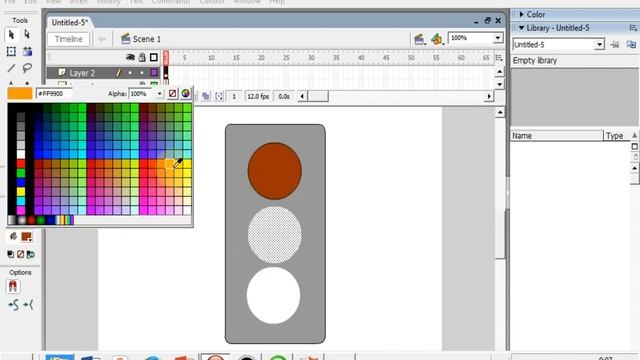The image size is (640, 360).
Task: Pick the red swatch in left palette column
Action: tap(20, 164)
